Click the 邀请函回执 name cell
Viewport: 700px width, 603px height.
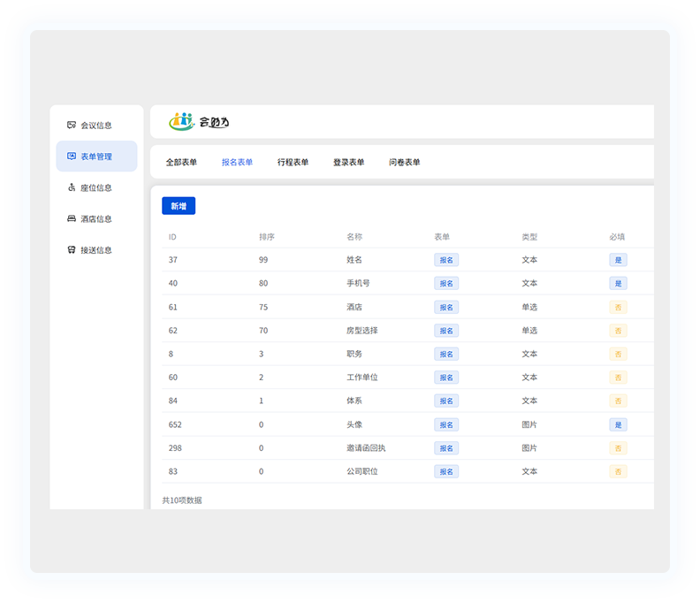366,448
